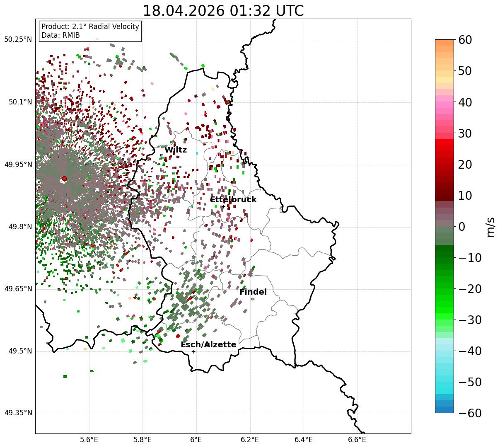Click the 49.35°N latitude tick label

click(x=18, y=413)
